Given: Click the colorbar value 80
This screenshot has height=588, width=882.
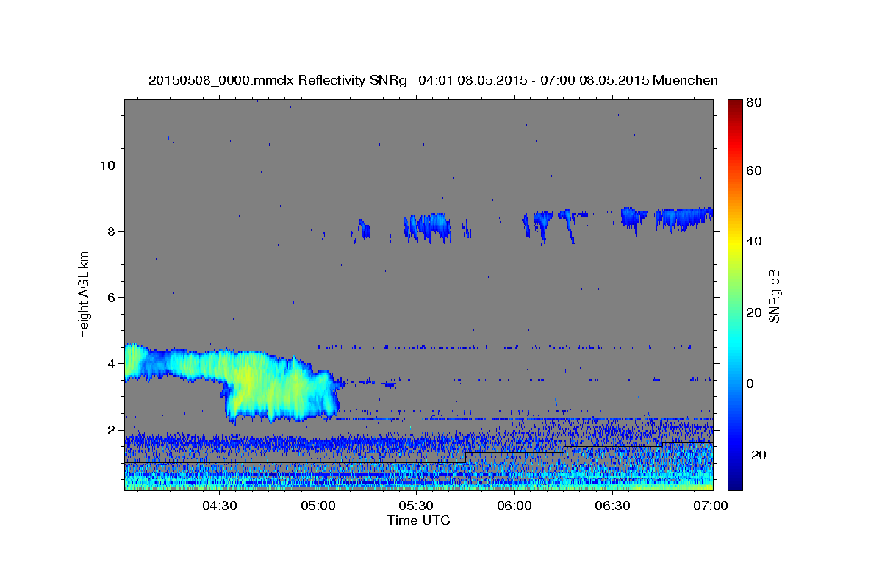Looking at the screenshot, I should [x=755, y=103].
